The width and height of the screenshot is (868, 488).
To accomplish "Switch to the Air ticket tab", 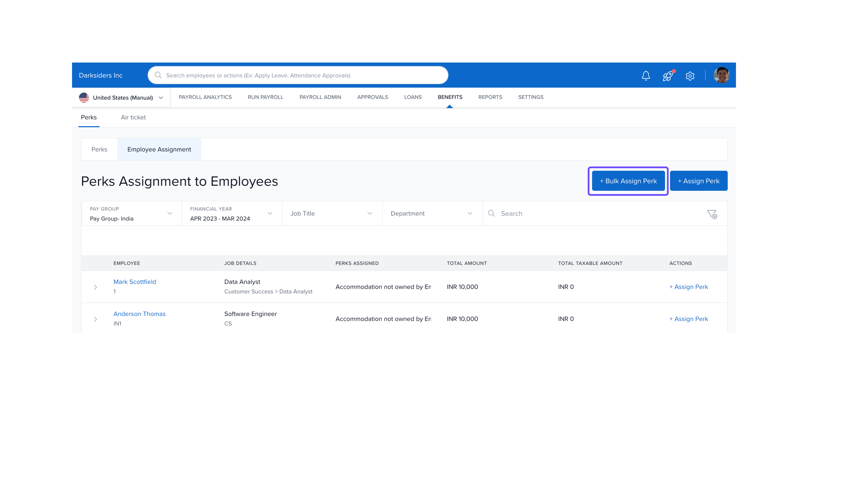I will click(133, 118).
